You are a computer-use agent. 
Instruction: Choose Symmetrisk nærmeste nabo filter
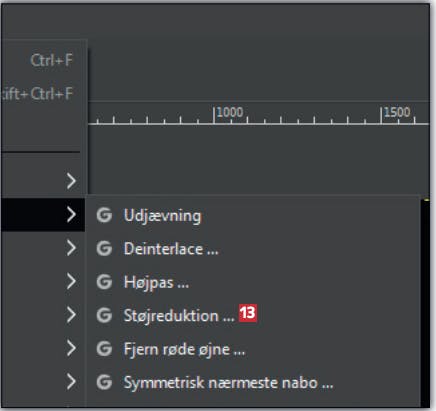coord(228,383)
